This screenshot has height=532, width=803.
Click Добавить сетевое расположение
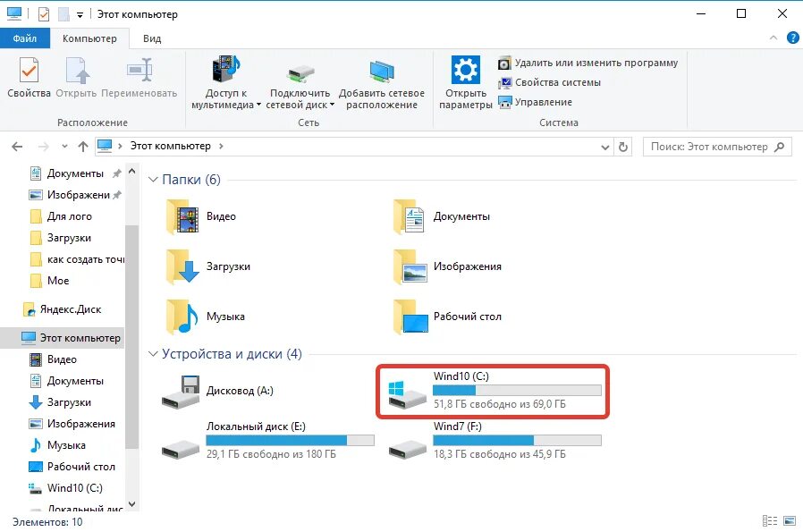coord(382,83)
